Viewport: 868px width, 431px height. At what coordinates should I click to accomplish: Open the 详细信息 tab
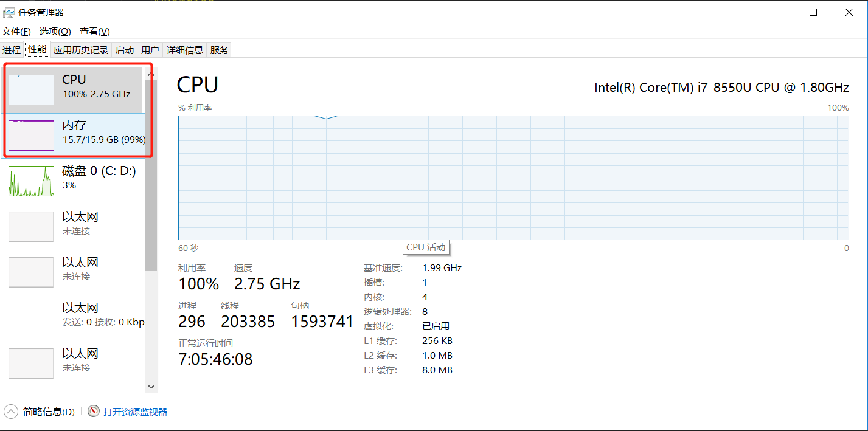click(x=185, y=50)
